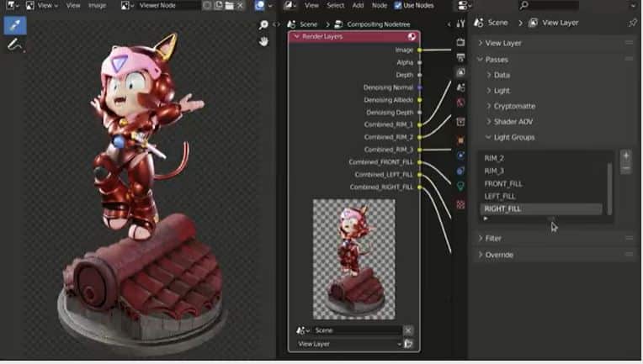Viewport: 643px width, 364px height.
Task: Click the render active scene icon on node
Action: (408, 344)
